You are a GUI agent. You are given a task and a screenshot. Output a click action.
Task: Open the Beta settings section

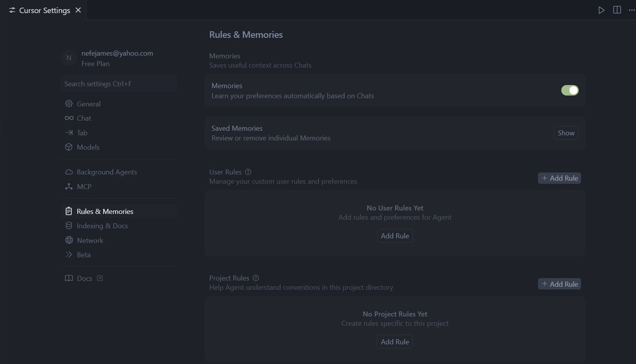pyautogui.click(x=83, y=255)
